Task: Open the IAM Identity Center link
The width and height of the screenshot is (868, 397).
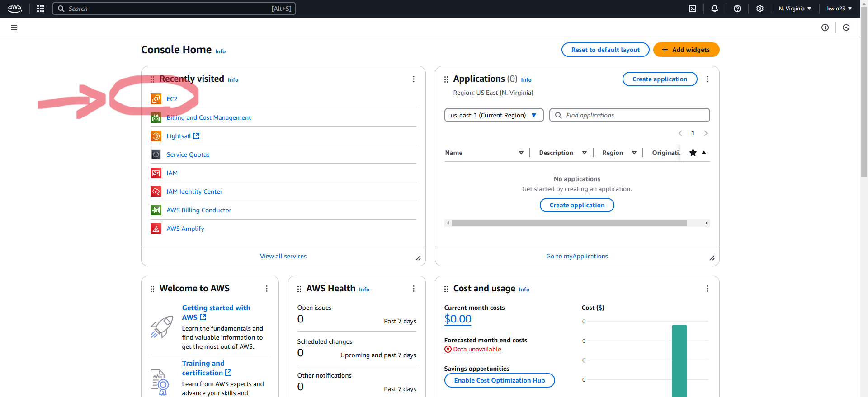Action: pos(194,191)
